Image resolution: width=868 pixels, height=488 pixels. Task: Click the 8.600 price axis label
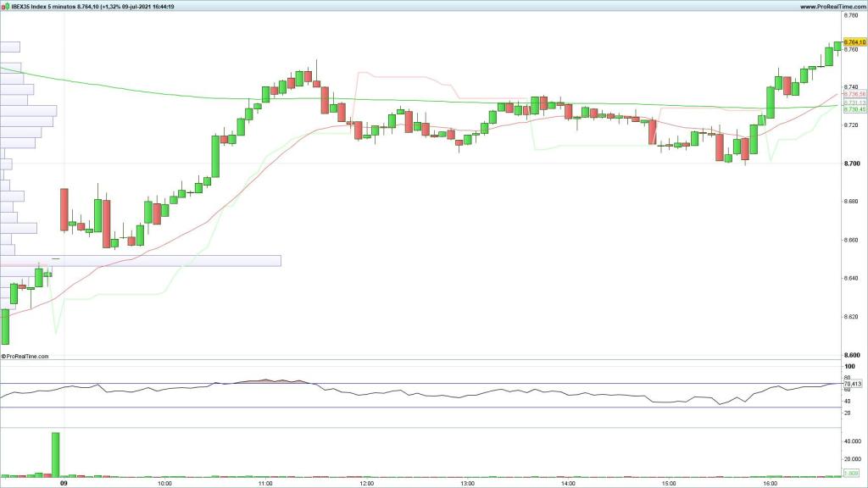pyautogui.click(x=853, y=355)
